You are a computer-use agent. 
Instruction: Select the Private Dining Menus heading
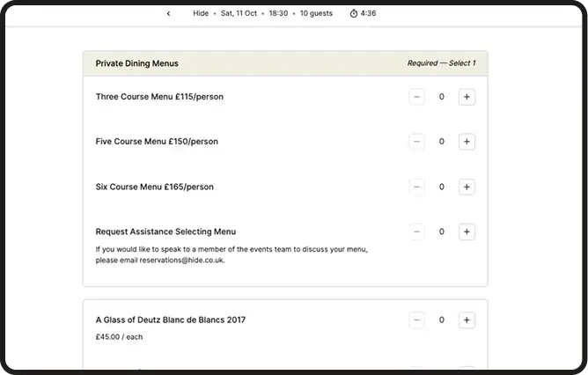pyautogui.click(x=136, y=63)
